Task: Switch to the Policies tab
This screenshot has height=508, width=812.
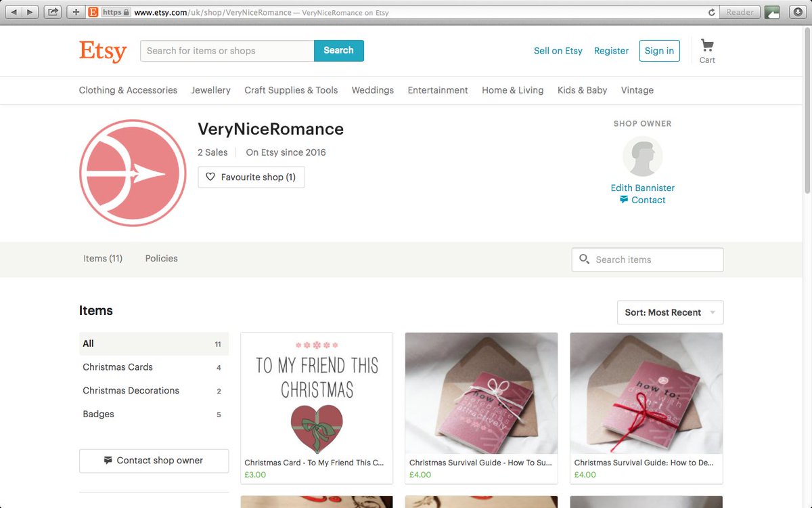Action: 162,259
